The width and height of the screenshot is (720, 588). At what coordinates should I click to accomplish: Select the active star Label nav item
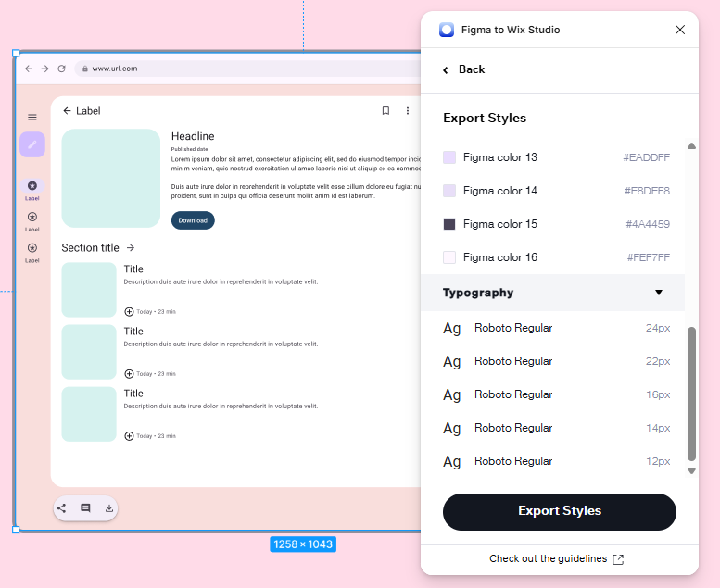(32, 190)
